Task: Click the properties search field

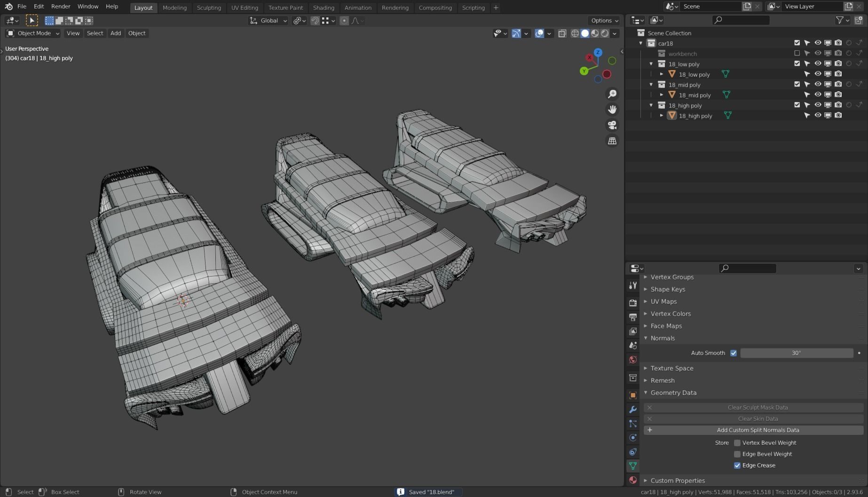Action: [x=748, y=268]
